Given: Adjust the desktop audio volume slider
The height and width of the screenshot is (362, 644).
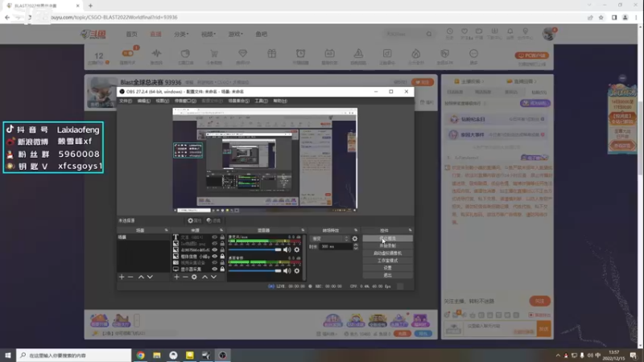Looking at the screenshot, I should coord(254,271).
